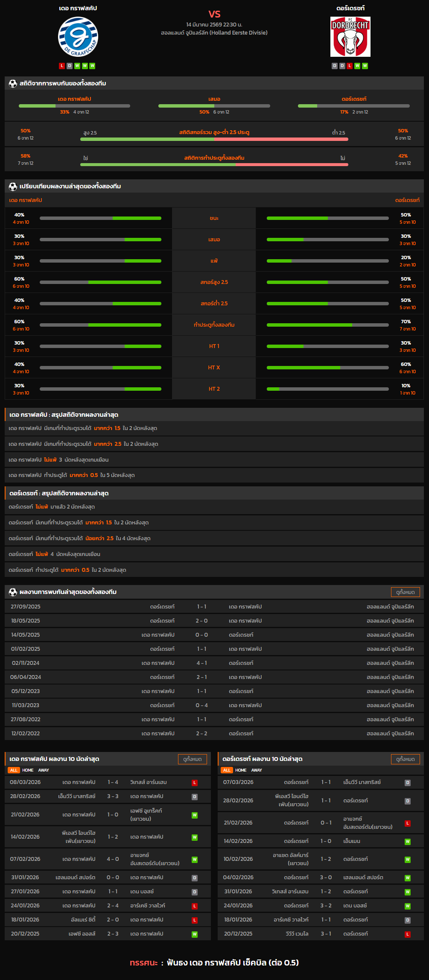Click the red L badge under De Graafschap logo
429x980 pixels.
[62, 66]
